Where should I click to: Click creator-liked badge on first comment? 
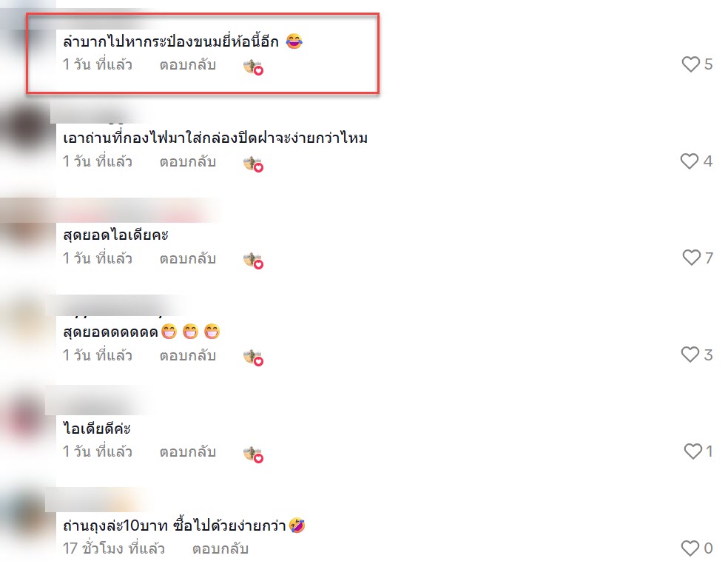click(x=253, y=67)
